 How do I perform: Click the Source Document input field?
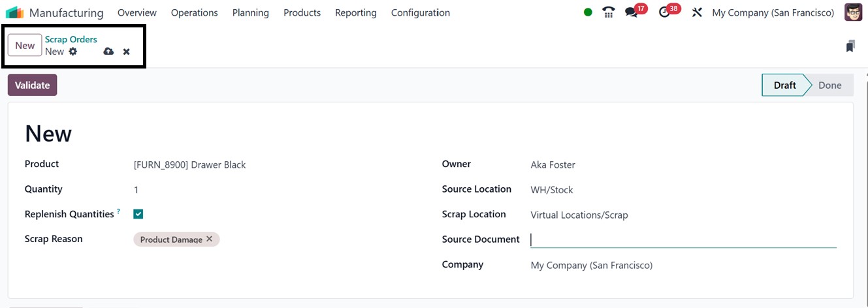pos(683,240)
